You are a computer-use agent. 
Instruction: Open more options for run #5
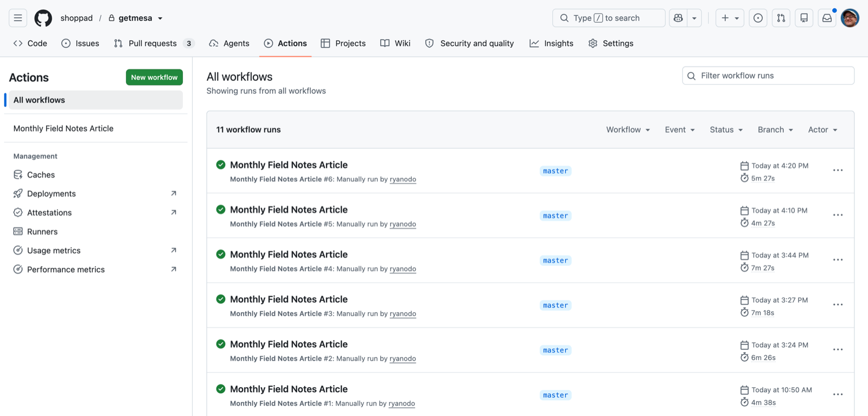[838, 216]
